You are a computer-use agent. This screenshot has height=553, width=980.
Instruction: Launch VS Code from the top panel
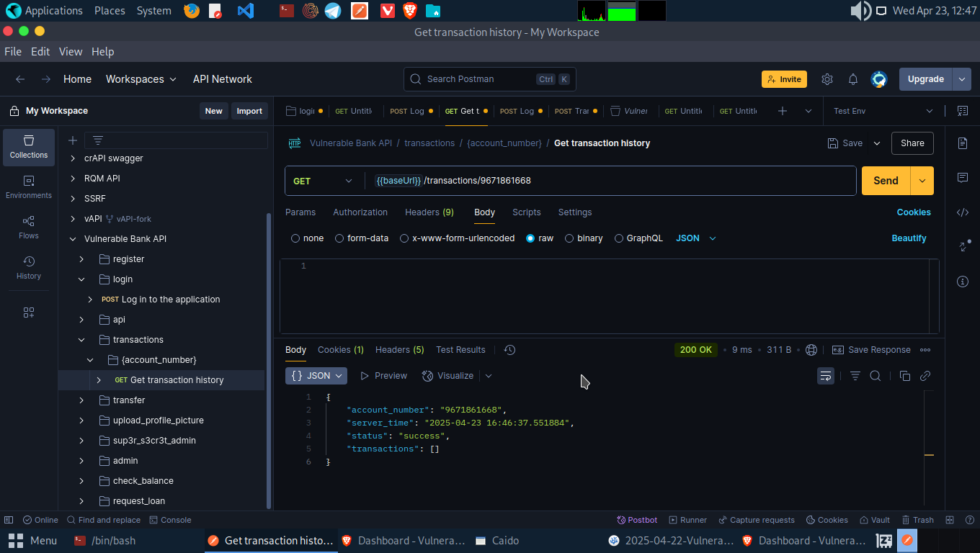coord(245,11)
